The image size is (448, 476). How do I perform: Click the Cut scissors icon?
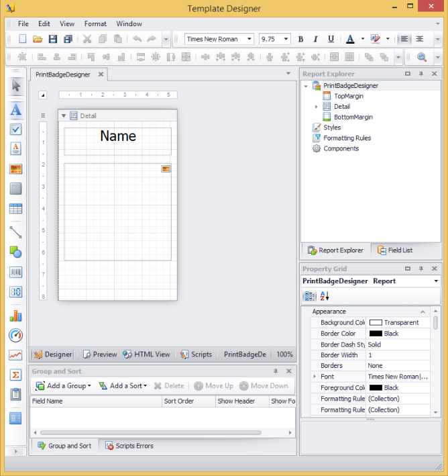pos(87,39)
